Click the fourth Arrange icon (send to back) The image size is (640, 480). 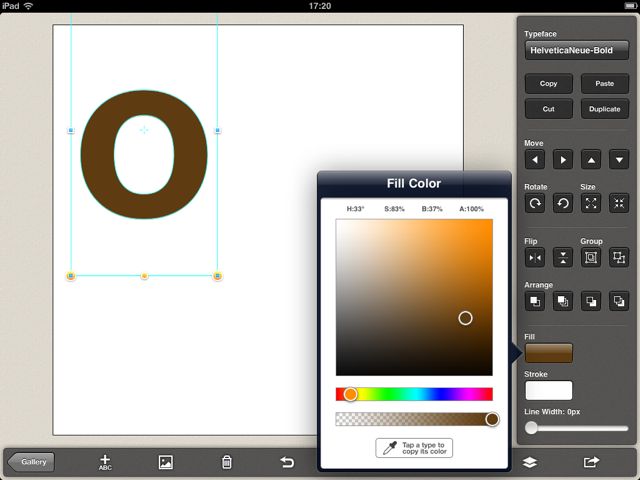[x=619, y=301]
